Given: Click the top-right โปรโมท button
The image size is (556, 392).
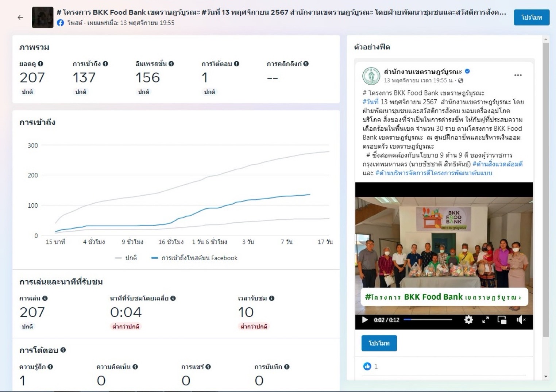Looking at the screenshot, I should (532, 17).
